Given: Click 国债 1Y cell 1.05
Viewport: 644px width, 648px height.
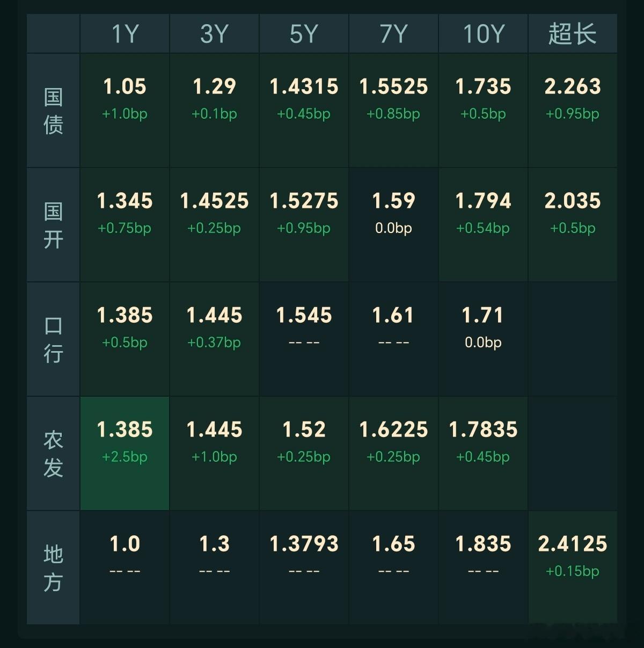Looking at the screenshot, I should (125, 111).
